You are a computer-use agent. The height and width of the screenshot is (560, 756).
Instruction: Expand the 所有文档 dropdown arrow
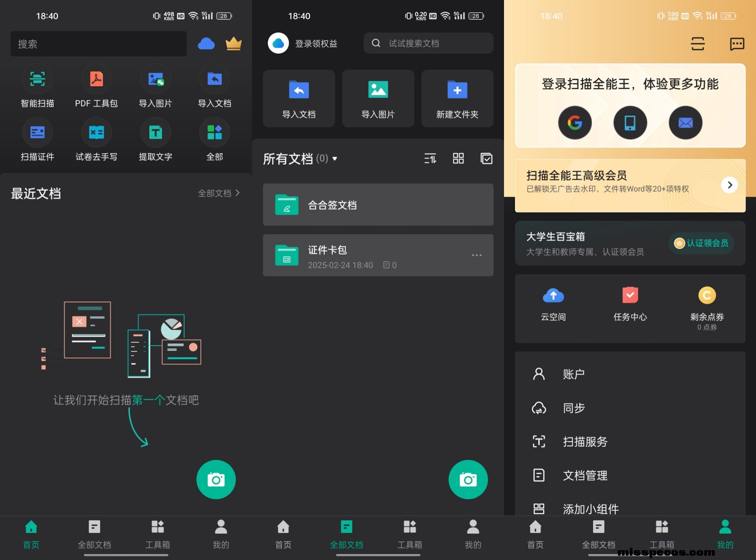point(335,159)
